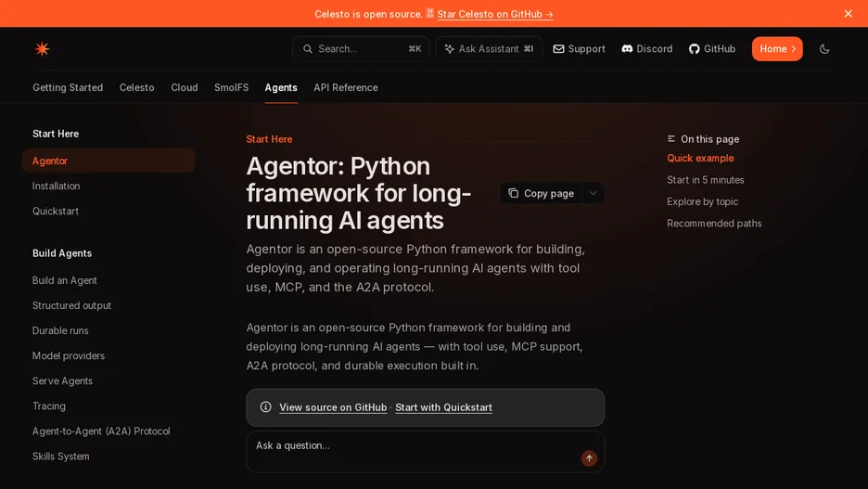Jump to Recommended paths section
This screenshot has width=868, height=489.
714,224
